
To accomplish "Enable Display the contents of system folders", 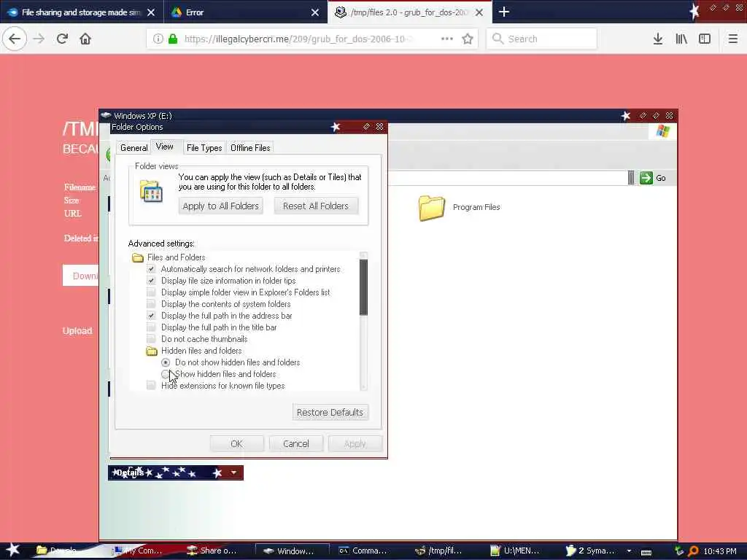I will [x=151, y=304].
